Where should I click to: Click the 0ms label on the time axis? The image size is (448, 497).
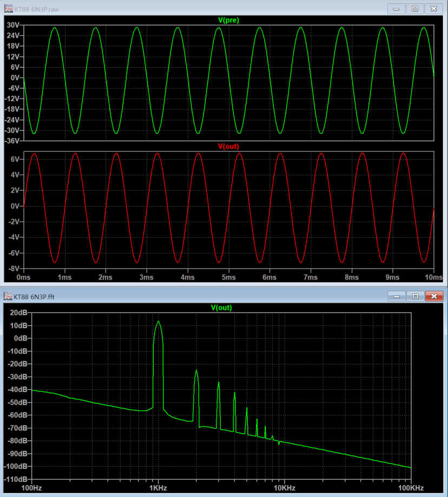click(23, 277)
